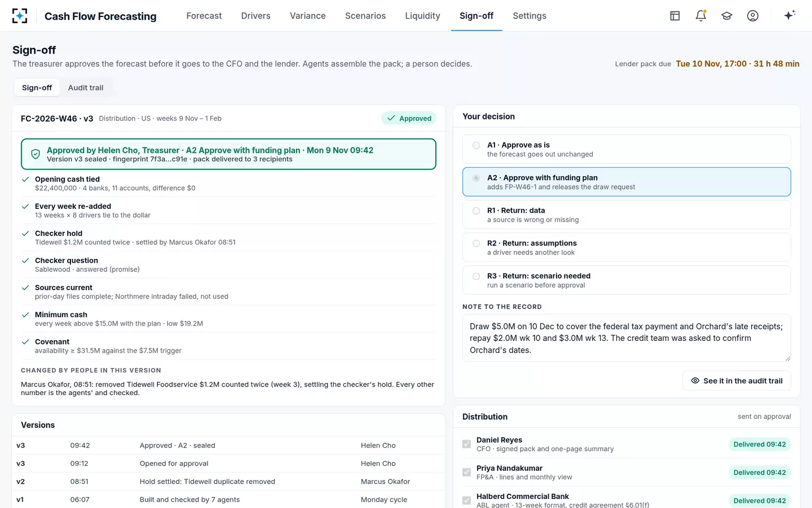Click the checkmark beside Every week re-added
This screenshot has height=508, width=812.
pyautogui.click(x=25, y=206)
